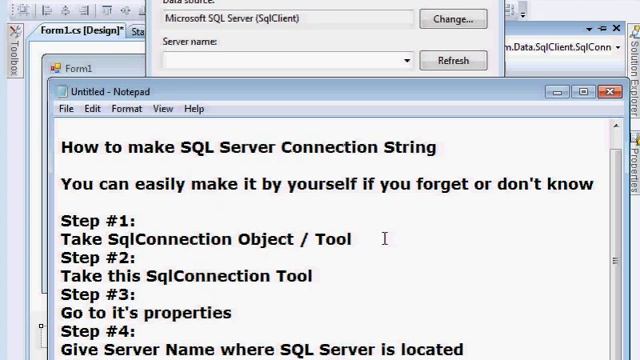Click the Align Middles layout icon
The image size is (640, 360).
click(125, 10)
